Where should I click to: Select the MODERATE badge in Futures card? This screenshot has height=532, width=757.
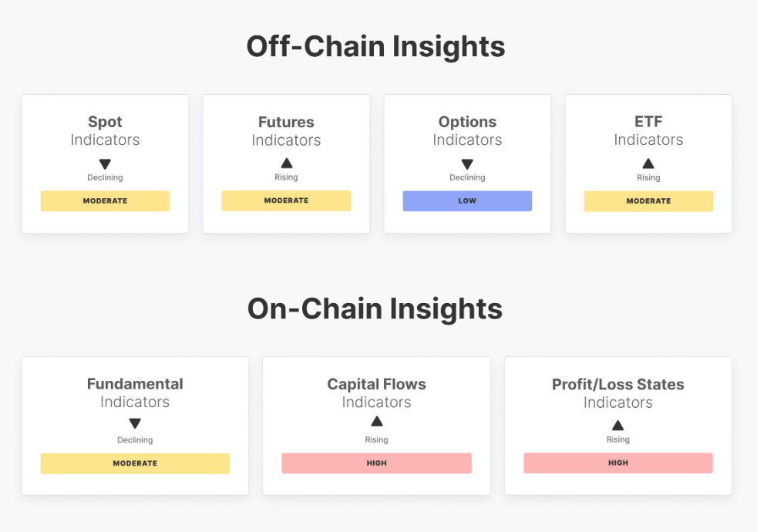pos(286,200)
